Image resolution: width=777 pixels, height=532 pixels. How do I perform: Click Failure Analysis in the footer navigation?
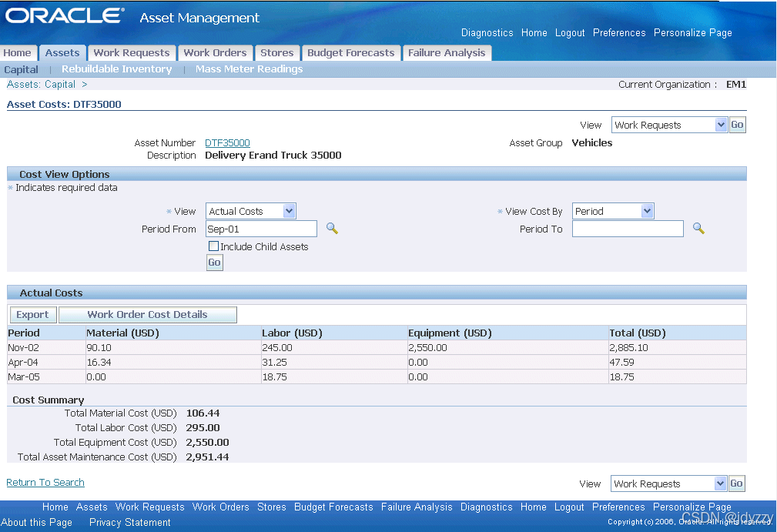[x=417, y=507]
